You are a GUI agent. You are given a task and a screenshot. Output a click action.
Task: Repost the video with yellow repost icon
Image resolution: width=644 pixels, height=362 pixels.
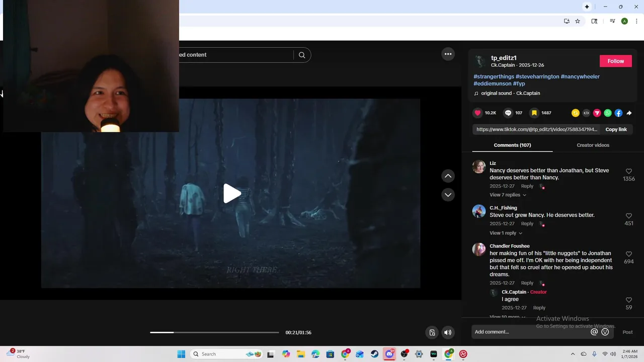click(576, 113)
